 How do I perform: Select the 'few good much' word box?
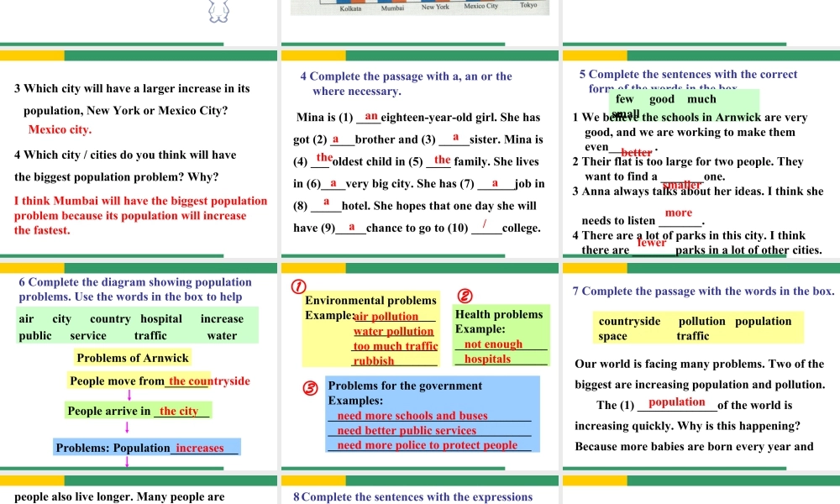coord(683,101)
